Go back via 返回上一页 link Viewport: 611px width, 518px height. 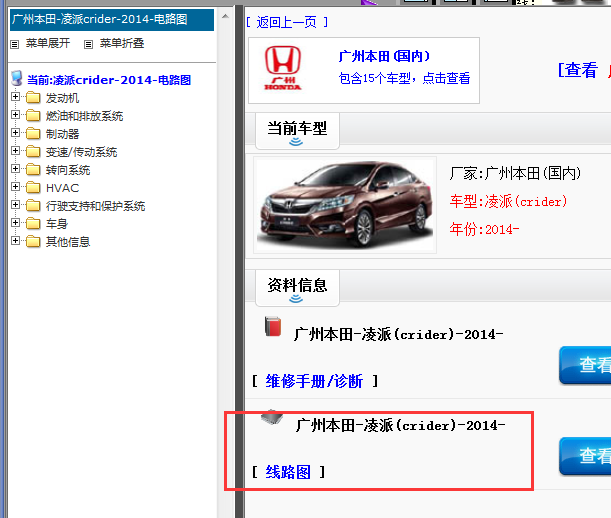click(287, 22)
